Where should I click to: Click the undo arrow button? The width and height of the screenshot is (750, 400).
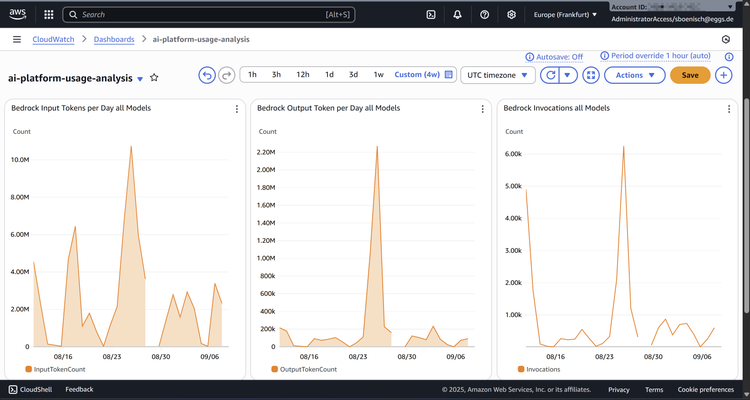pyautogui.click(x=207, y=75)
